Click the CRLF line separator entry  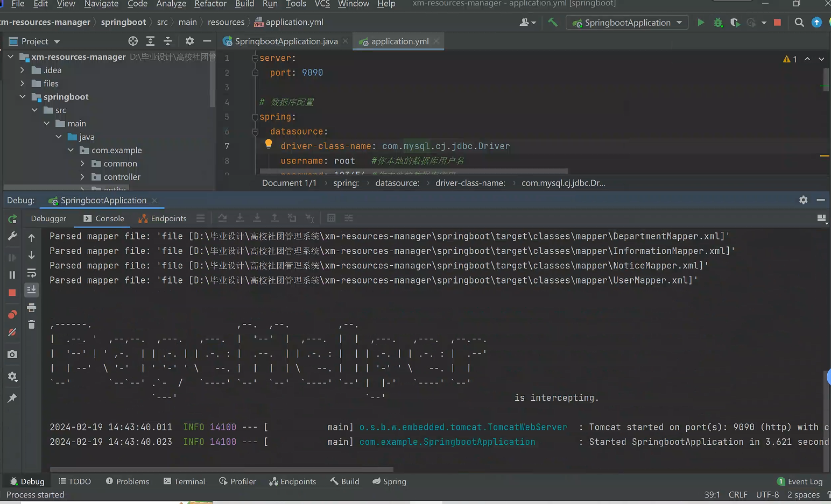click(738, 495)
